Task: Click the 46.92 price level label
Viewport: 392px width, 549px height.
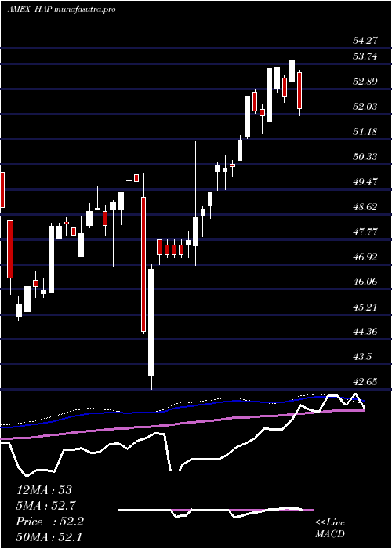Action: [365, 257]
